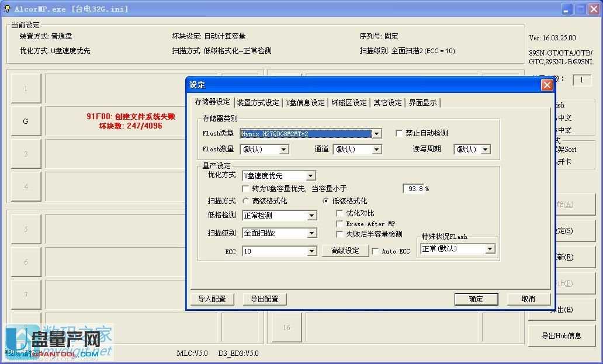
Task: Click the AlcorMP lightbulb icon in the title bar
Action: (x=6, y=8)
